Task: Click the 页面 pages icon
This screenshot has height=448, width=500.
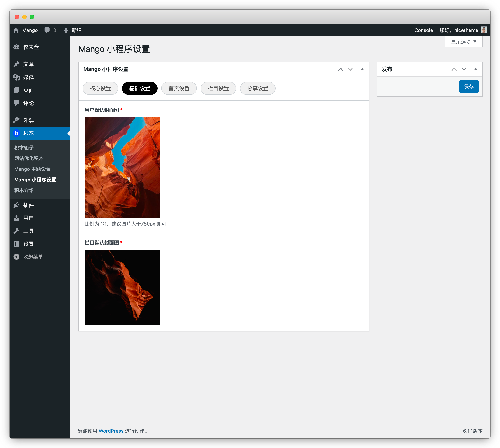Action: 16,90
